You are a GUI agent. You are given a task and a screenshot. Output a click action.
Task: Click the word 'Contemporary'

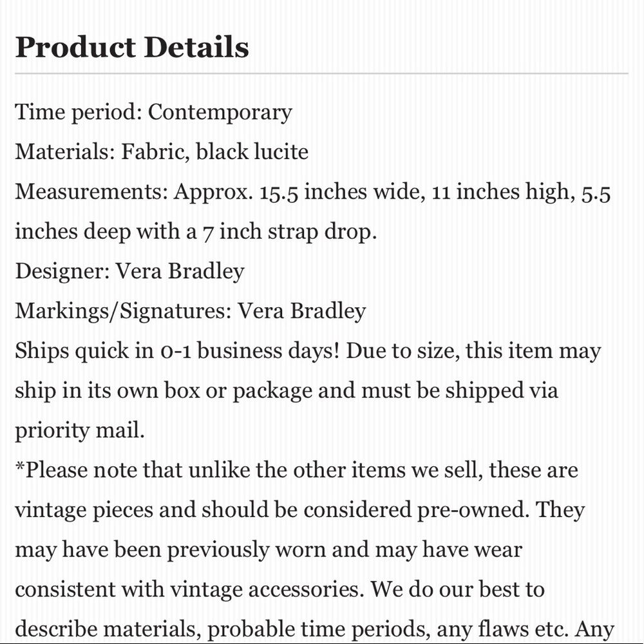220,112
